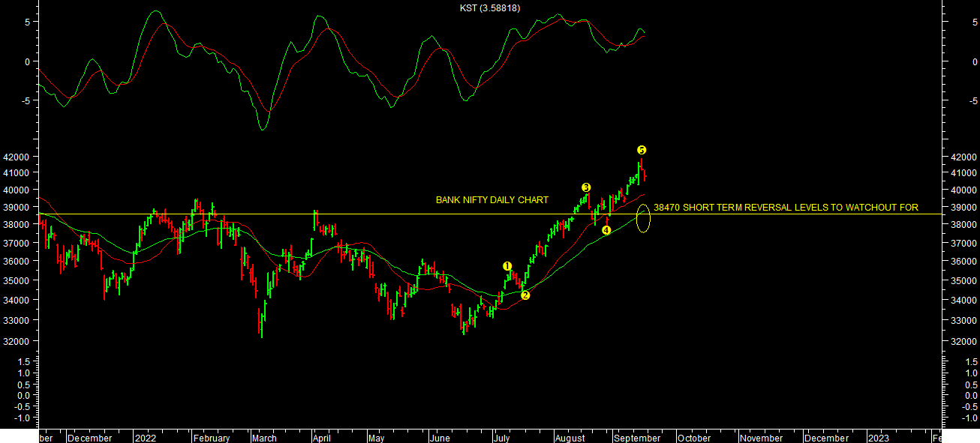Click the 2022 year label on timeline

click(x=146, y=438)
